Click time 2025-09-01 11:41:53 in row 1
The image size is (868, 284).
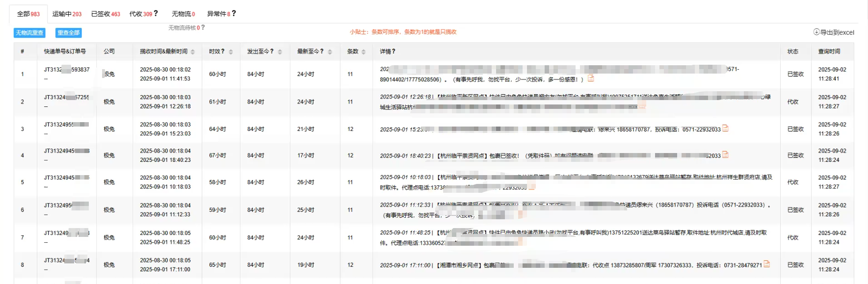click(165, 79)
